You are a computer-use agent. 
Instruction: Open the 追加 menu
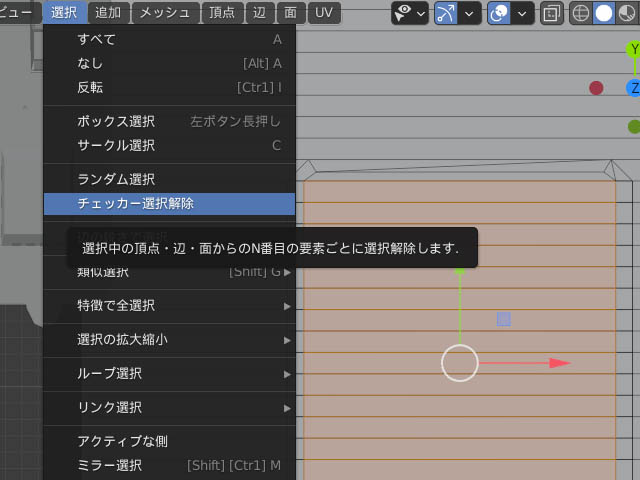[109, 12]
